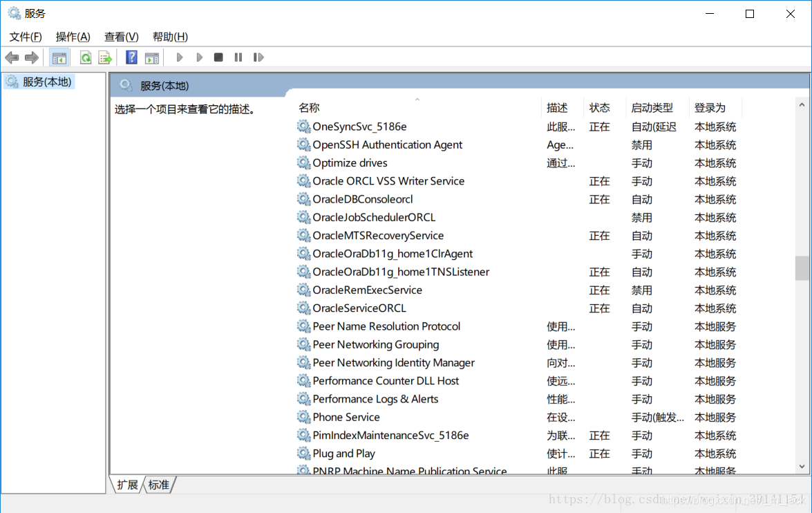Viewport: 812px width, 513px height.
Task: Select OracleOraDb11g_home1TNSListener service
Action: [401, 272]
